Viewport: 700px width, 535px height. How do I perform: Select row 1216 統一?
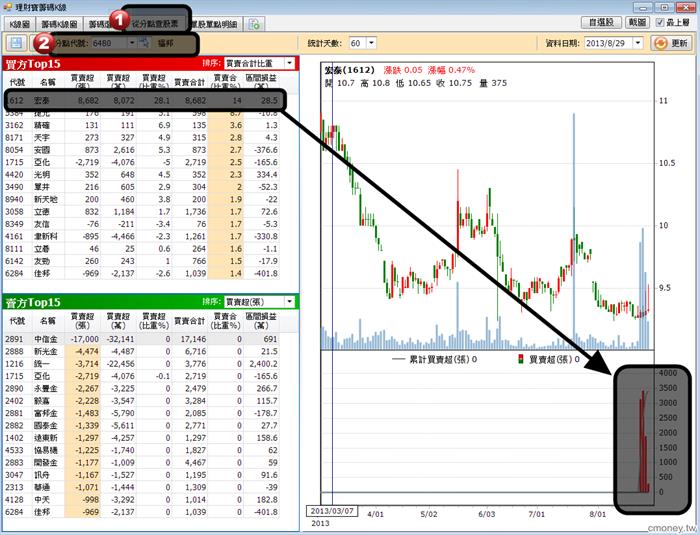142,364
